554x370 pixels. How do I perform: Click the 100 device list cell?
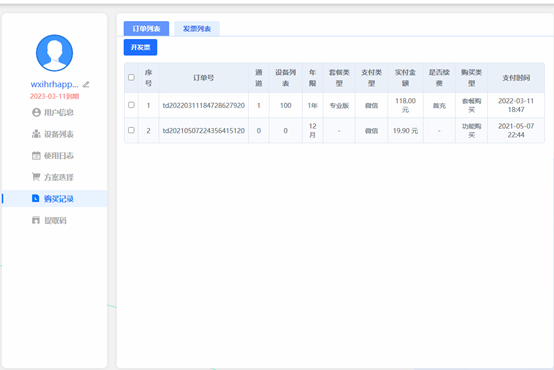click(x=285, y=106)
